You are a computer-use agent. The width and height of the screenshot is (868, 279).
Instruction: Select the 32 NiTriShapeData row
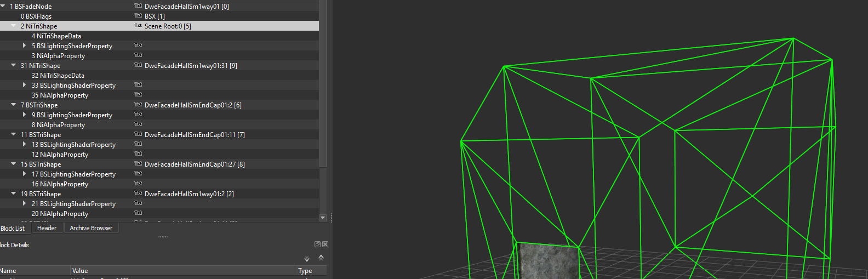coord(159,75)
